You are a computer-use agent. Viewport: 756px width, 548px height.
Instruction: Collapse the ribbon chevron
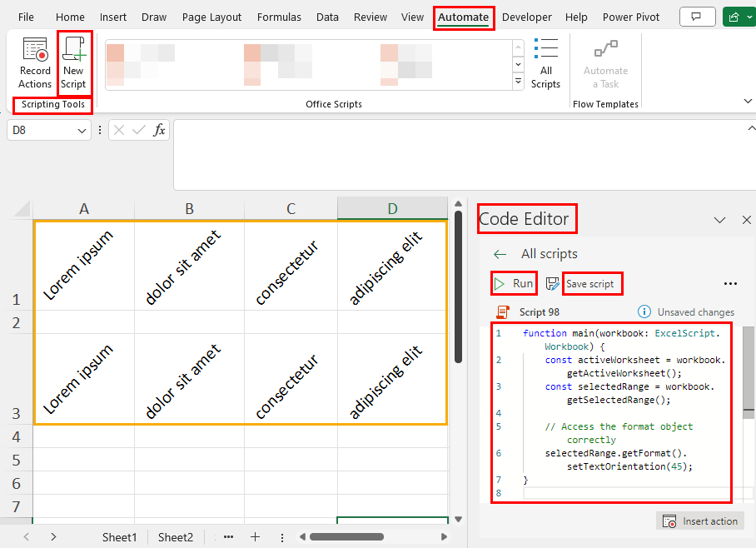748,101
